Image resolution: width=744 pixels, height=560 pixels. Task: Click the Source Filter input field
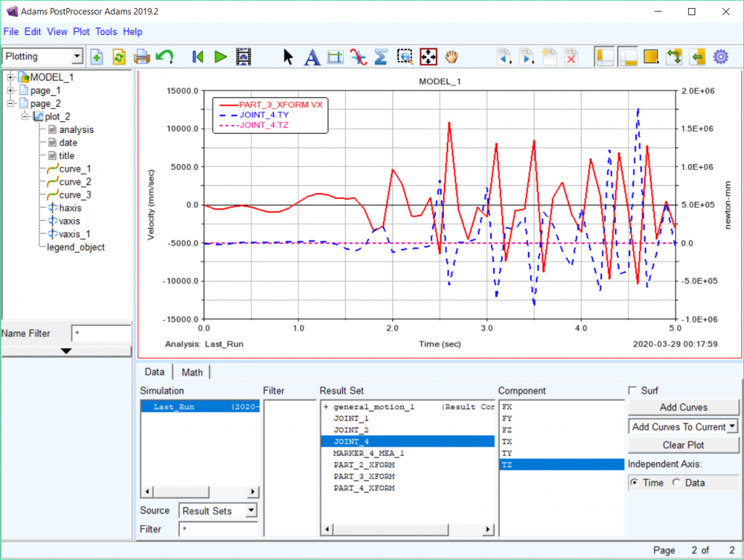(x=218, y=529)
